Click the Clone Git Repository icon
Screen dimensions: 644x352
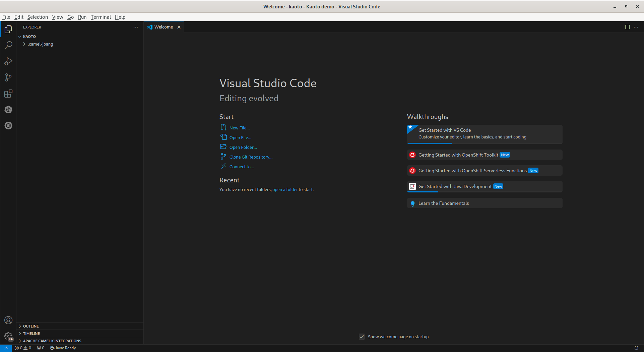point(223,157)
